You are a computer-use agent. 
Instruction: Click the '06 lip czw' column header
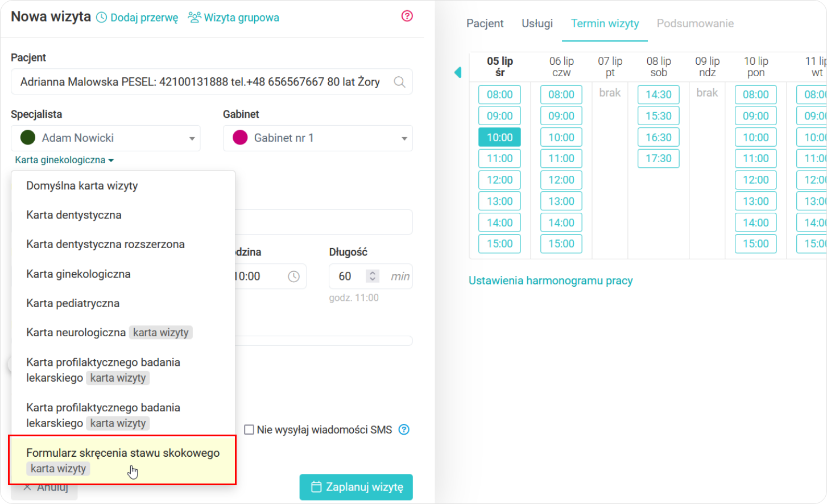[x=561, y=67]
